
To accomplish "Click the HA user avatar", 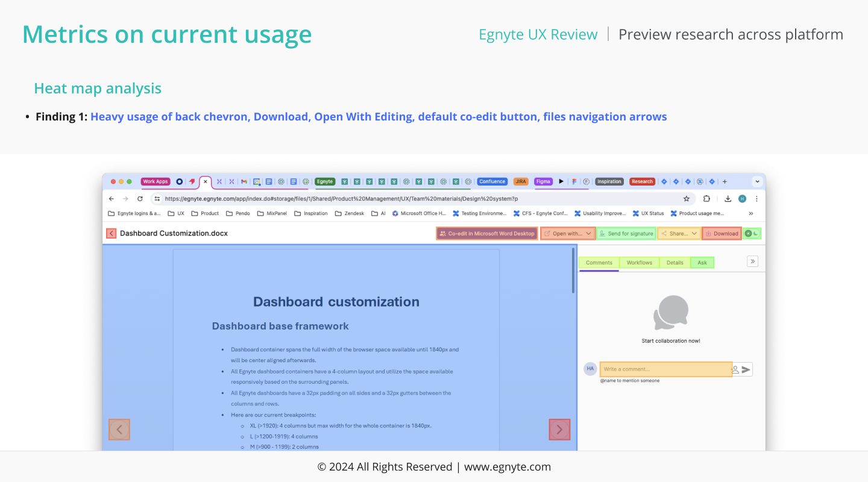I will (590, 369).
